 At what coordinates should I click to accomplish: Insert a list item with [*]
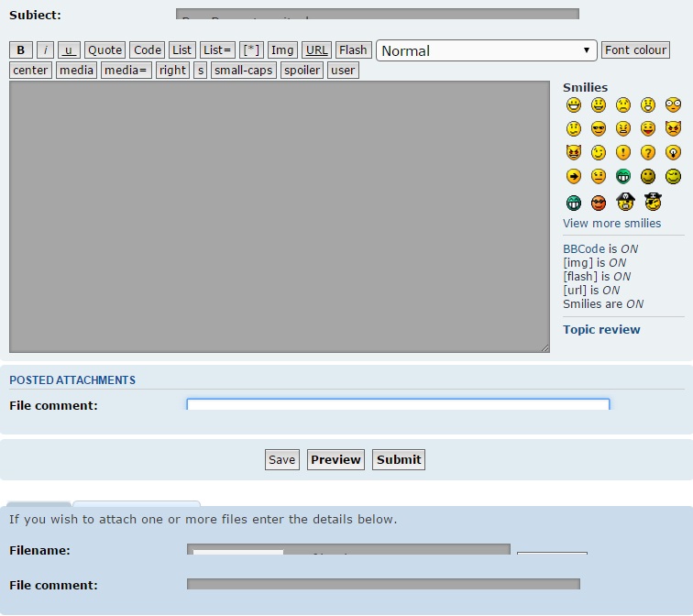click(x=251, y=49)
